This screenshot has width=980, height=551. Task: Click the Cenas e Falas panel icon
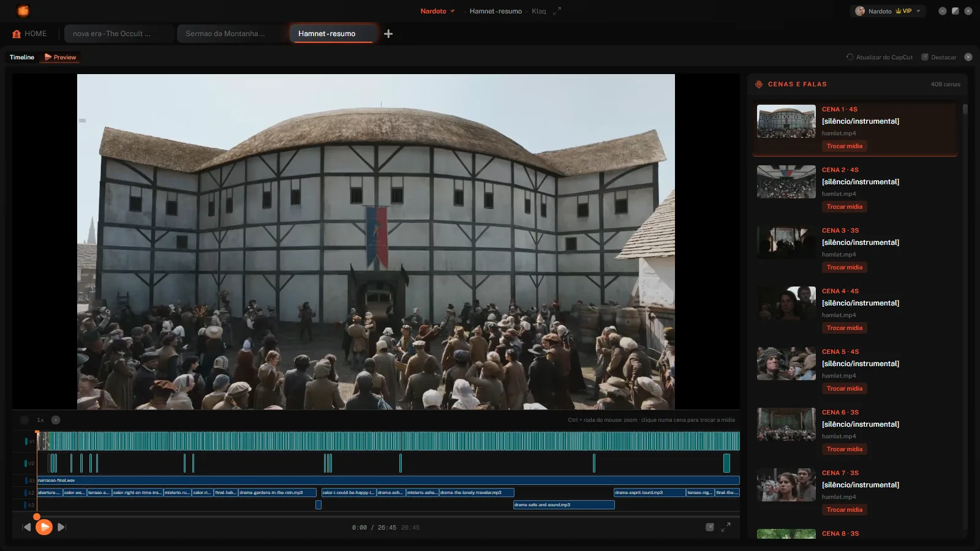click(x=759, y=84)
